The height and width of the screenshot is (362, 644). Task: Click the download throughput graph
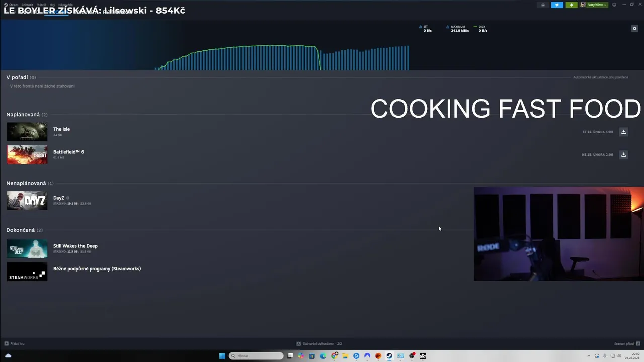(x=282, y=57)
